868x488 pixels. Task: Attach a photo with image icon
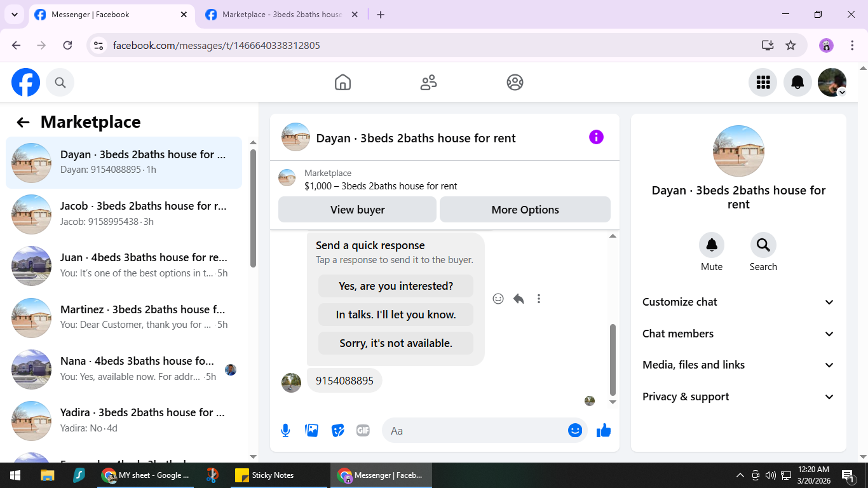point(311,431)
